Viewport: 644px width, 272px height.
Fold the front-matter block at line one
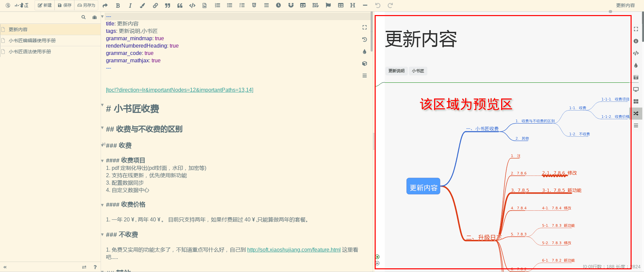(x=102, y=16)
